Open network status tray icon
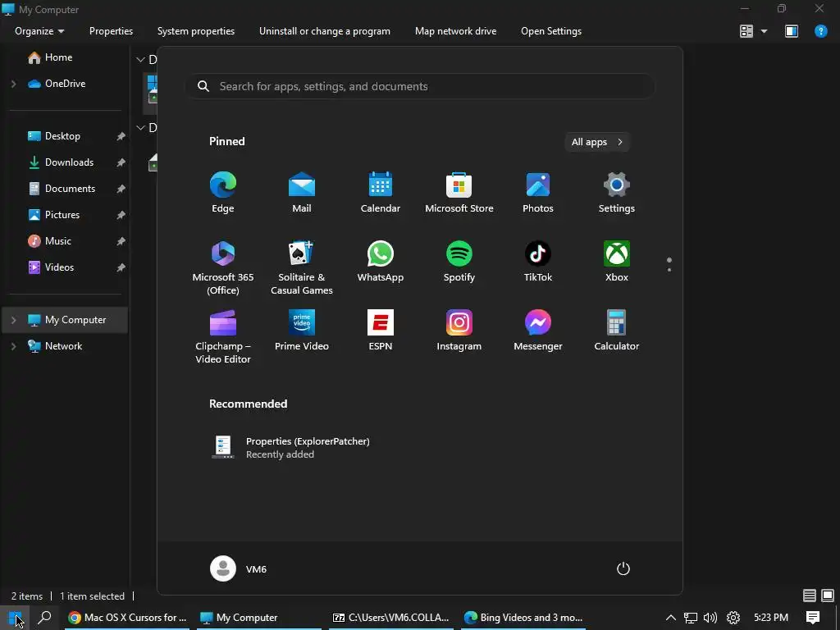 pyautogui.click(x=691, y=618)
